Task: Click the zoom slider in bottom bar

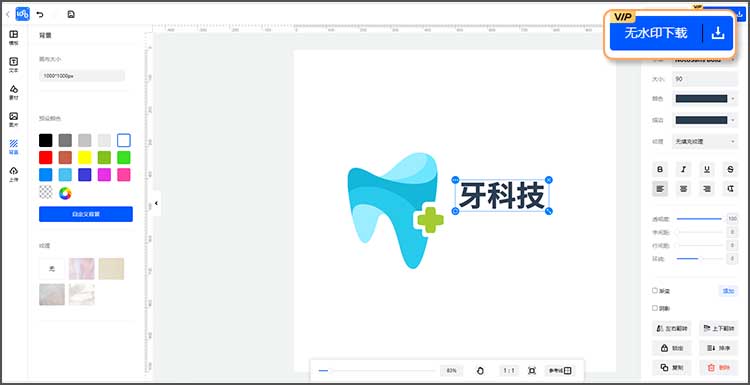Action: pyautogui.click(x=376, y=371)
